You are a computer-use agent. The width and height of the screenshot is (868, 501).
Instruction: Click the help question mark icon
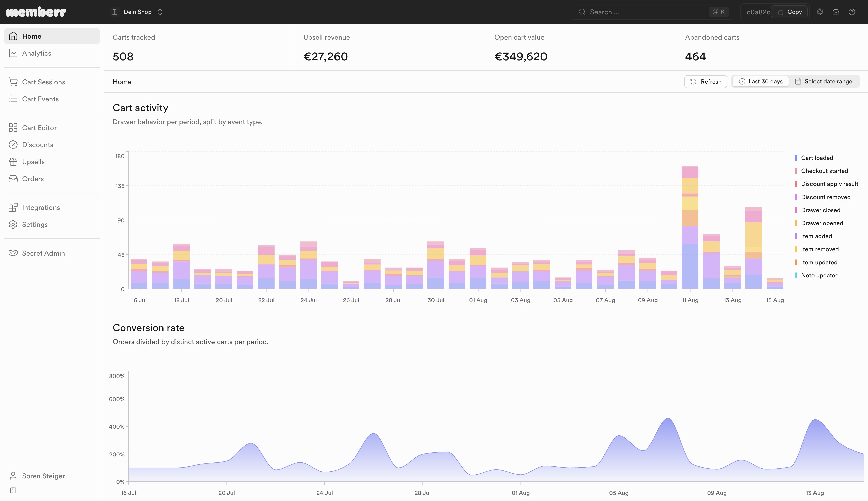[x=852, y=12]
